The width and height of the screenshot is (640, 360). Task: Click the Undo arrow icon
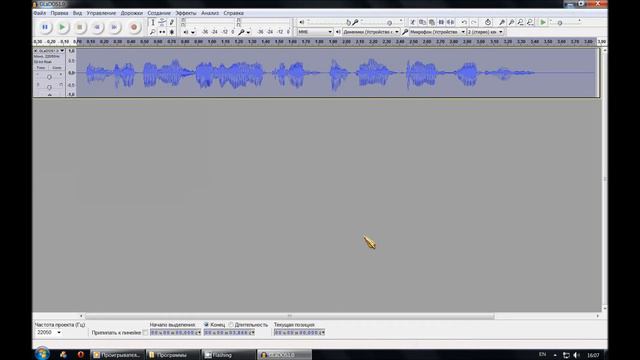pyautogui.click(x=464, y=22)
